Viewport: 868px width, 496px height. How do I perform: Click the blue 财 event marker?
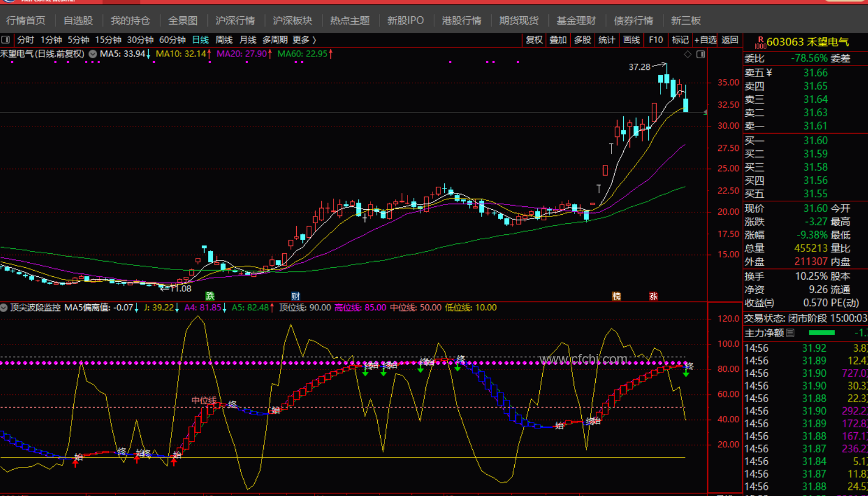click(296, 296)
